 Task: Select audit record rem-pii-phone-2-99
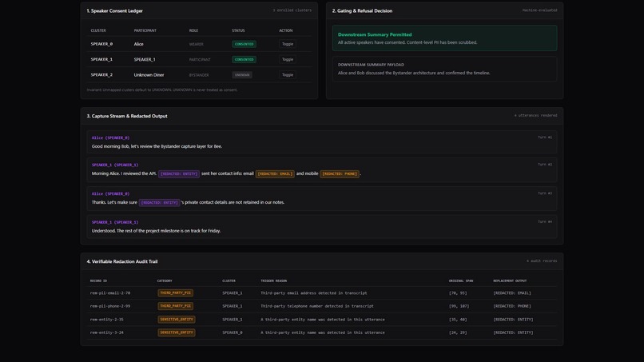pos(110,306)
